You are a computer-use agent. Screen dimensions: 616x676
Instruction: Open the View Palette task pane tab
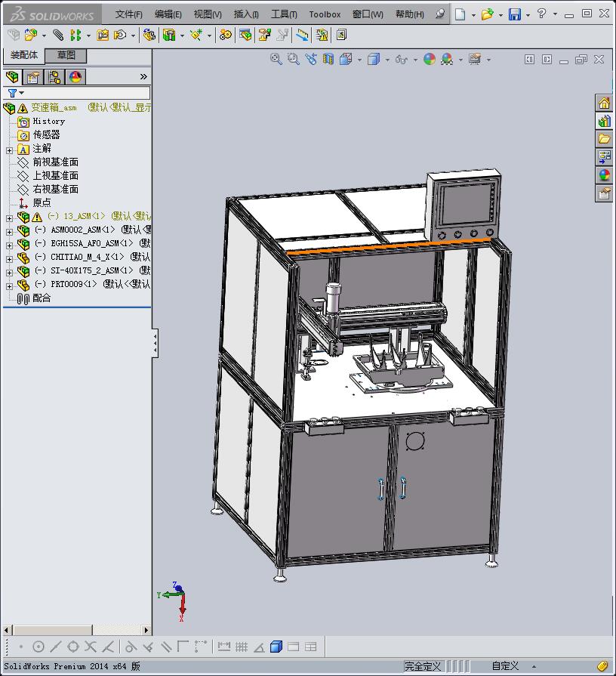[x=605, y=157]
